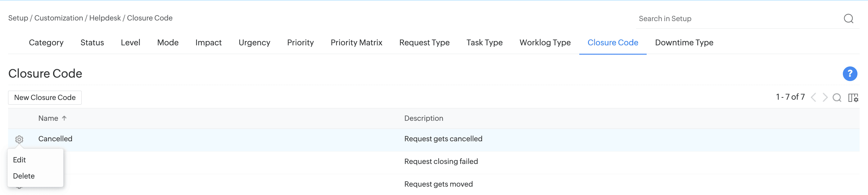Click the New Closure Code button
This screenshot has width=868, height=195.
(45, 98)
